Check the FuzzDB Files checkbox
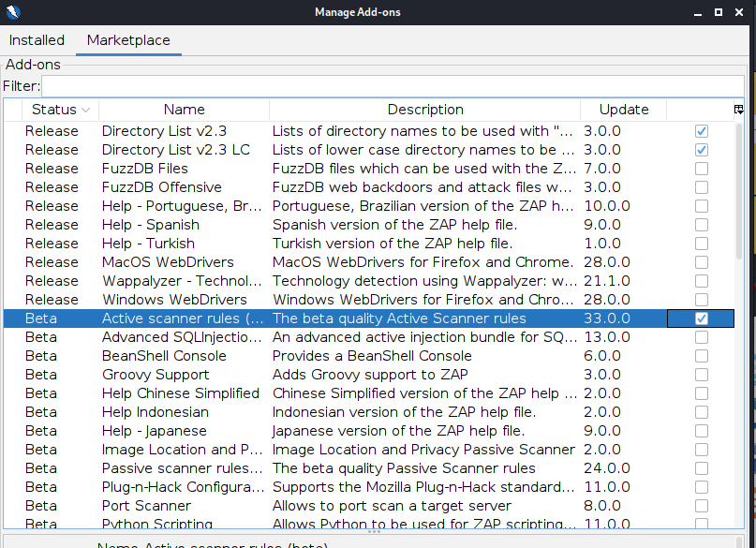Screen dimensions: 756x548 click(x=702, y=169)
